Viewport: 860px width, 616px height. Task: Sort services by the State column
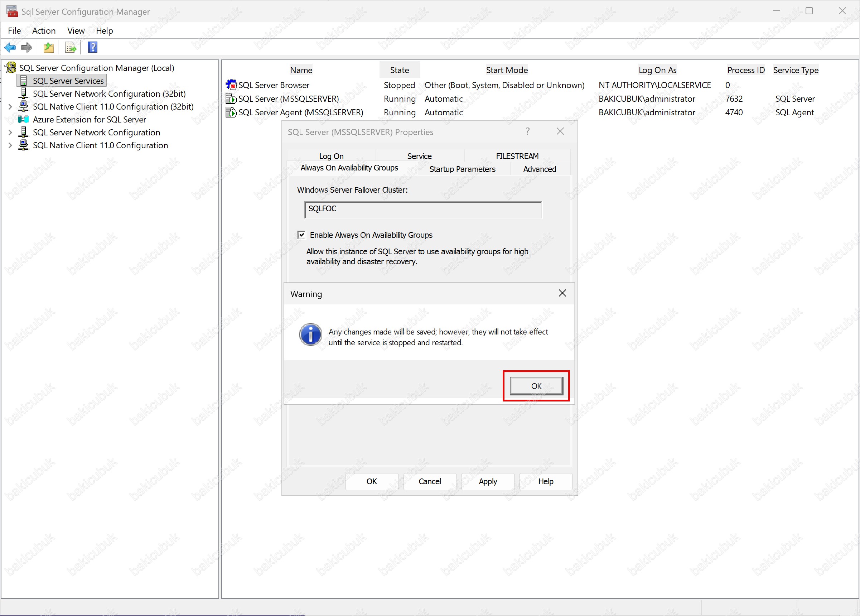(399, 70)
